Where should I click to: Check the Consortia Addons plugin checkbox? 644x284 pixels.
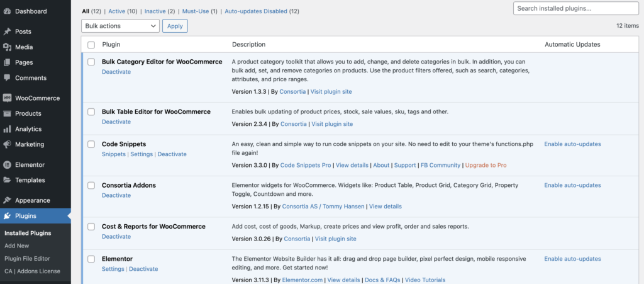91,185
